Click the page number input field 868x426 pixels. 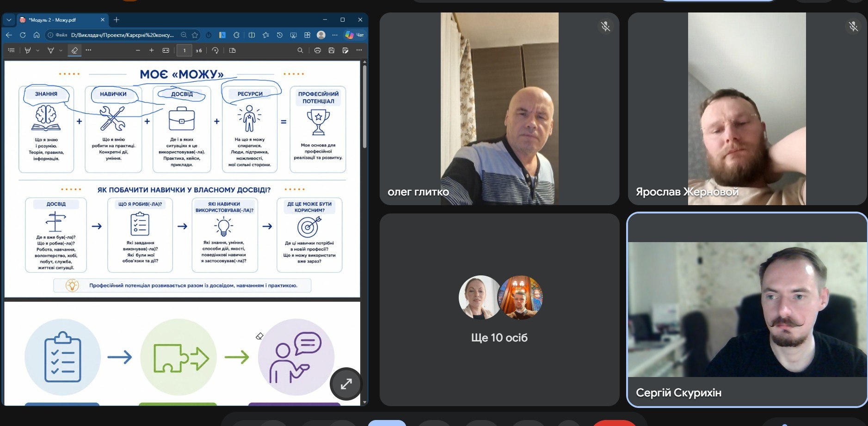tap(184, 50)
